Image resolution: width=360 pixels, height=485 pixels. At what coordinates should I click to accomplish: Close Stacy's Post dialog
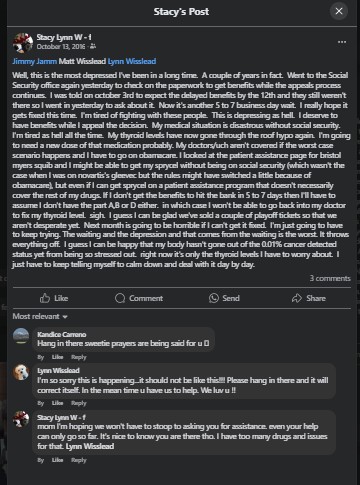coord(339,11)
